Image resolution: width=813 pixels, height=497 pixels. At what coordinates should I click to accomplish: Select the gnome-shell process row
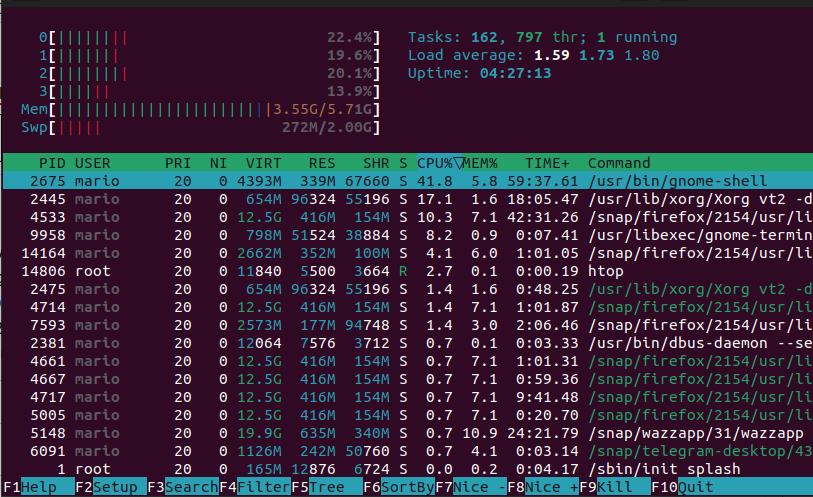pos(400,181)
